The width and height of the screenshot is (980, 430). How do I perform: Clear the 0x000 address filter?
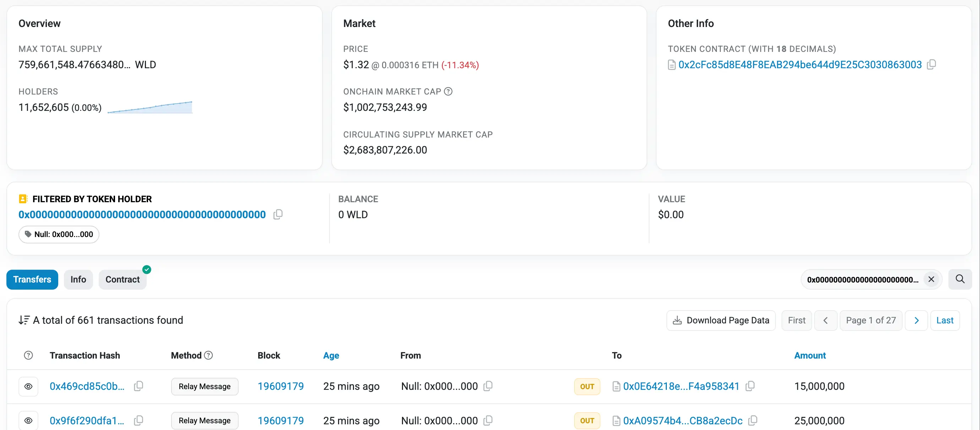click(931, 279)
